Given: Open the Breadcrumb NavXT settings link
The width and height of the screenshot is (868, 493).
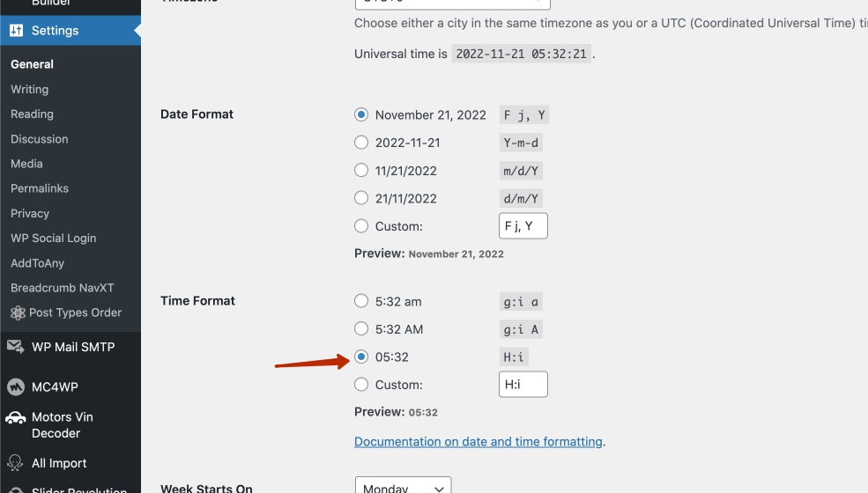Looking at the screenshot, I should pos(63,288).
